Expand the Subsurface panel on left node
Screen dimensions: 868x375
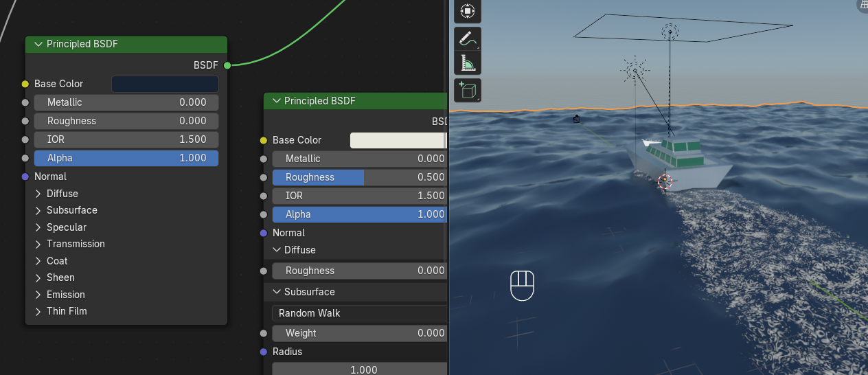(38, 210)
